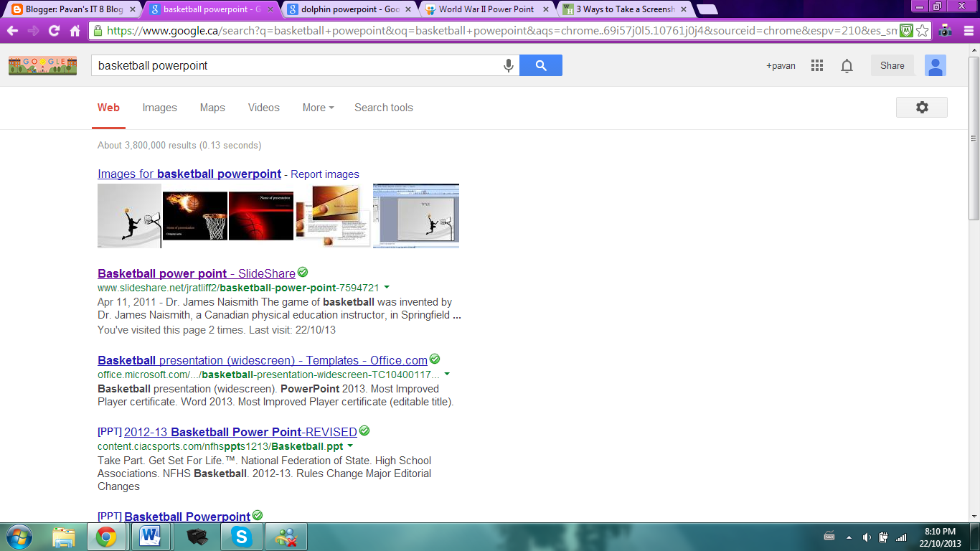Click the printer device icon in taskbar
The height and width of the screenshot is (551, 980).
click(x=197, y=537)
